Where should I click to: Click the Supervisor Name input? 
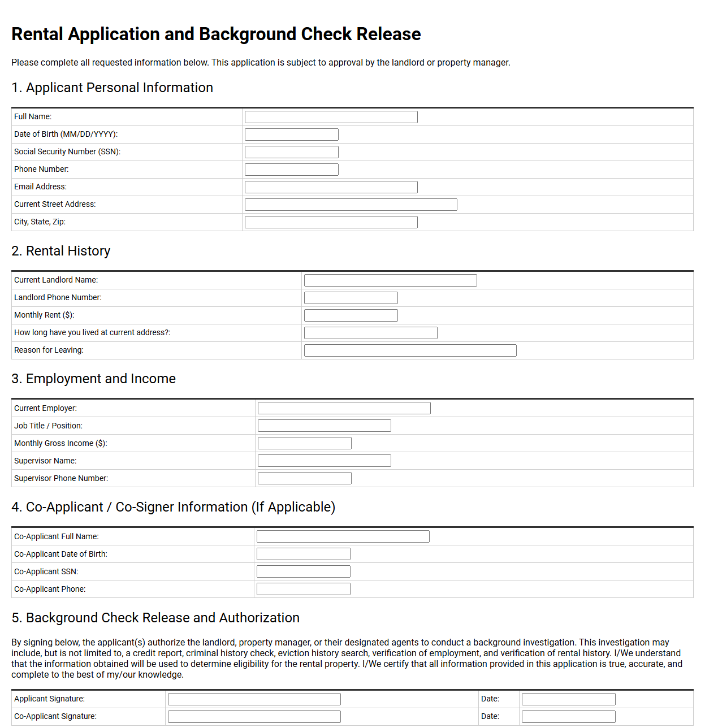pos(325,461)
